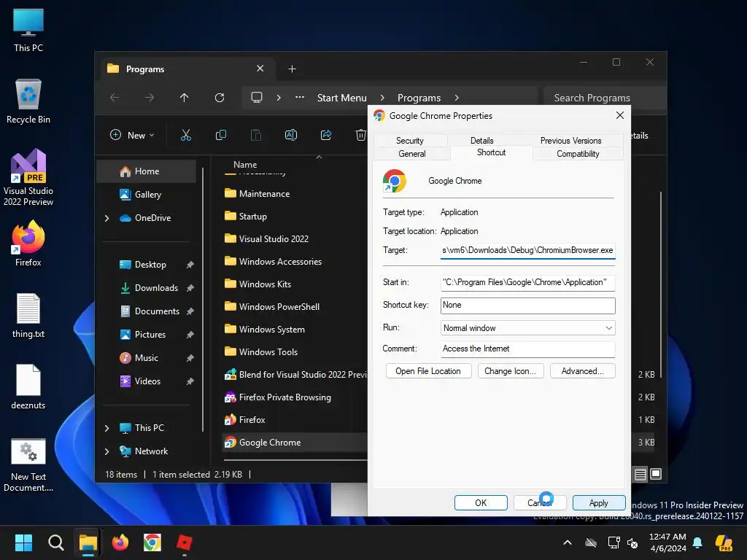Click the Target path input field
Image resolution: width=747 pixels, height=560 pixels.
coord(528,251)
